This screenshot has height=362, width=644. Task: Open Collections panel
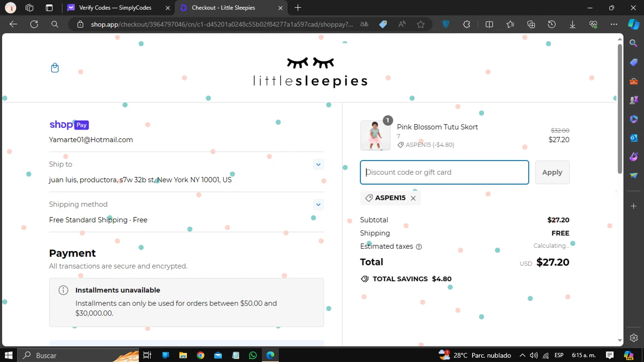coord(531,24)
